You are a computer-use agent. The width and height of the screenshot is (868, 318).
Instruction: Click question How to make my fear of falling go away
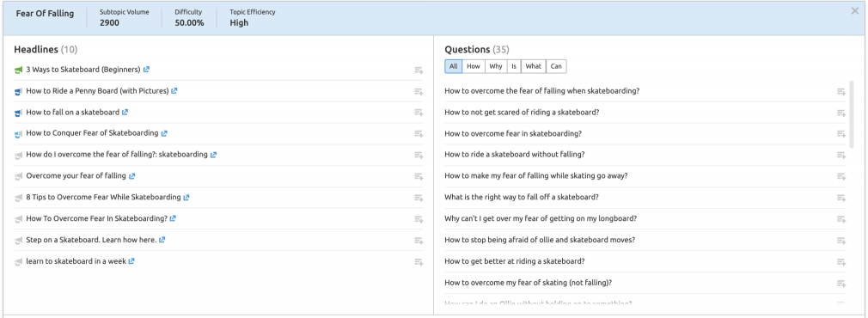coord(536,176)
